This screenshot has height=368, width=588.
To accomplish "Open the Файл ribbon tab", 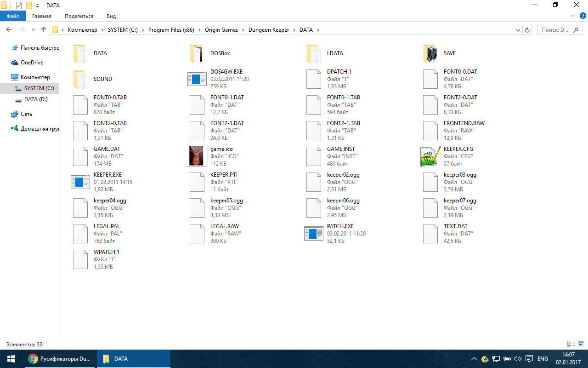I will pos(13,16).
